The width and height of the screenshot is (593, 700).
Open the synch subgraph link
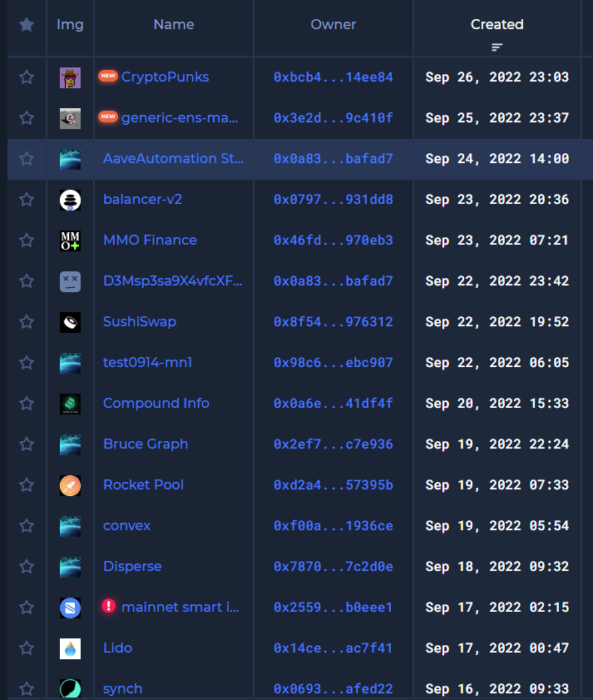123,689
